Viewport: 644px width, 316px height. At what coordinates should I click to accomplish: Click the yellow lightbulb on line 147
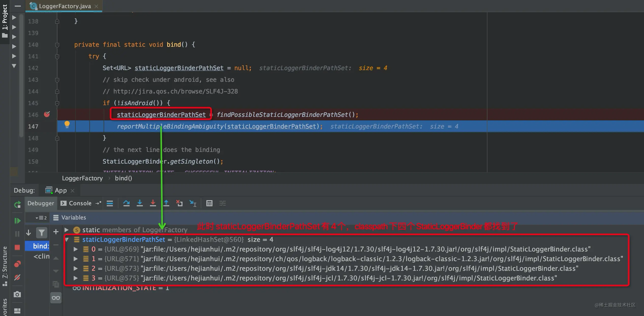pyautogui.click(x=67, y=124)
